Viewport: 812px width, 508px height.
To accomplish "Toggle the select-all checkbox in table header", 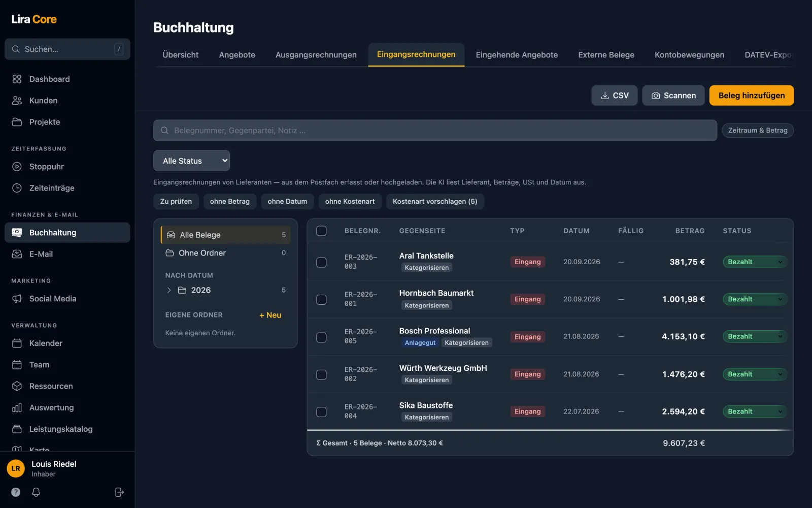I will [321, 231].
